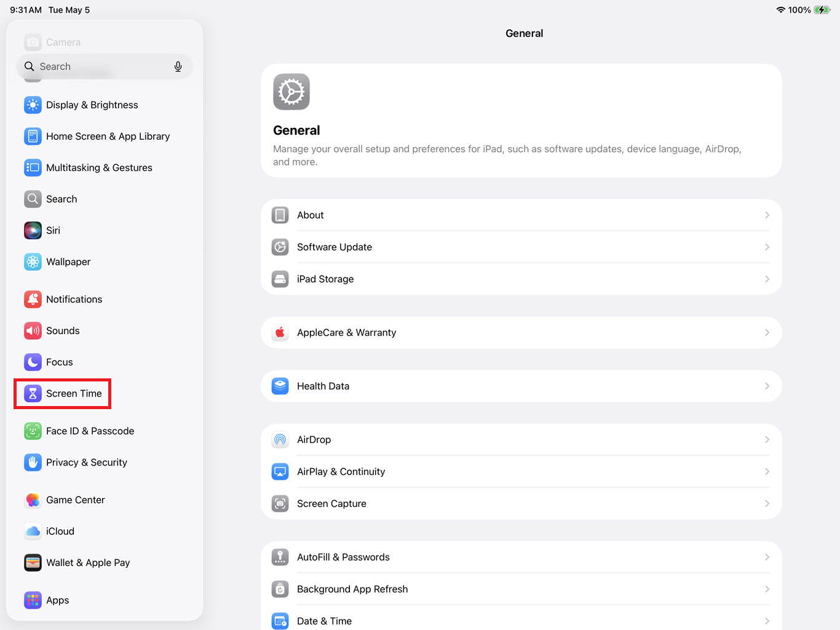Image resolution: width=840 pixels, height=630 pixels.
Task: Tap the date Tue May 5 in status bar
Action: (69, 10)
